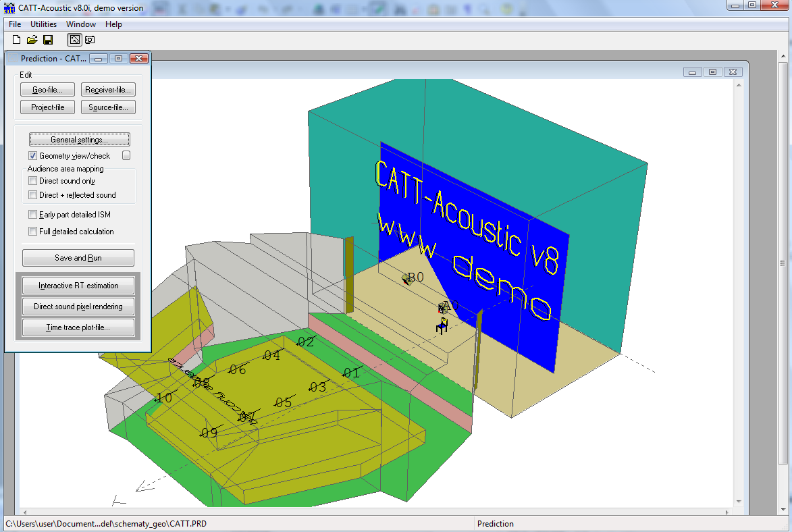
Task: Save with the floppy disk icon
Action: (x=48, y=39)
